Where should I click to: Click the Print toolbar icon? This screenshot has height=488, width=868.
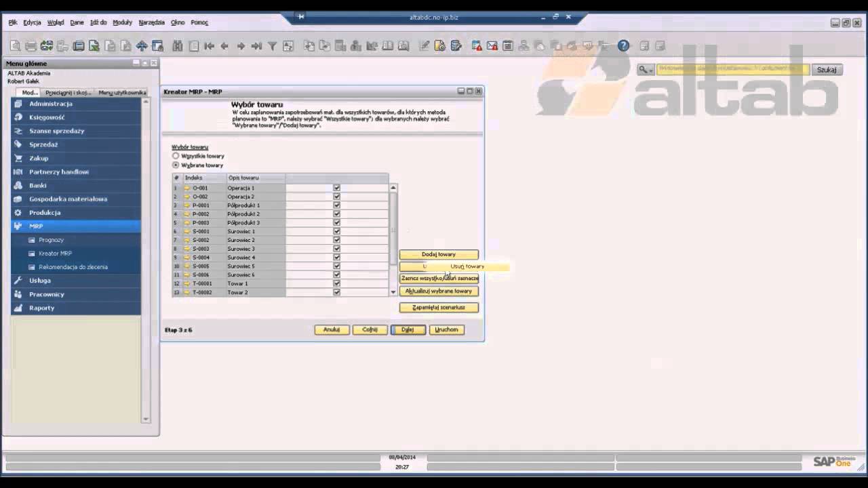(31, 46)
